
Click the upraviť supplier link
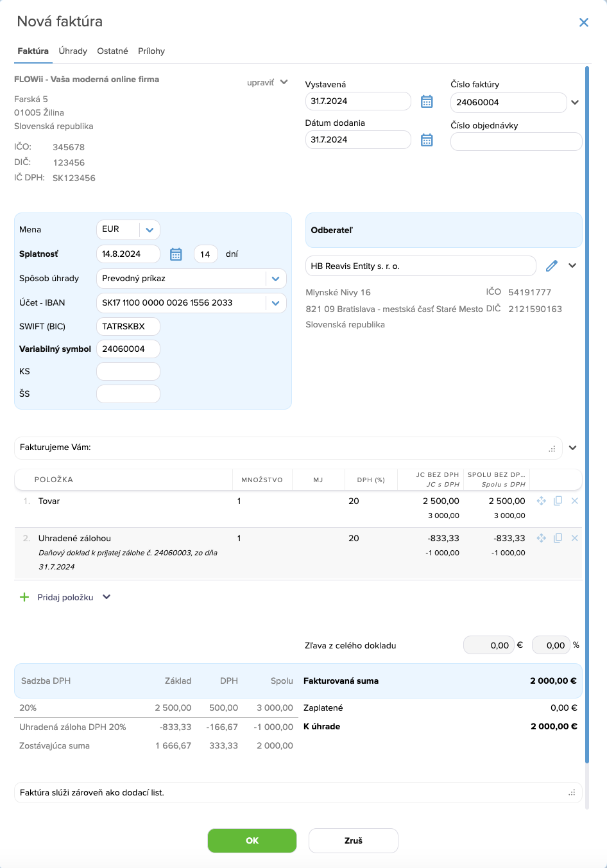click(261, 83)
